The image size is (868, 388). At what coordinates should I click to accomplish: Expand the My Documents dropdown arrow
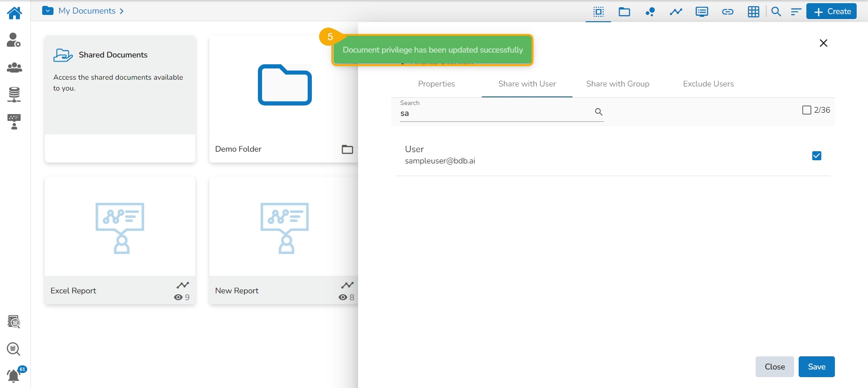pyautogui.click(x=48, y=10)
